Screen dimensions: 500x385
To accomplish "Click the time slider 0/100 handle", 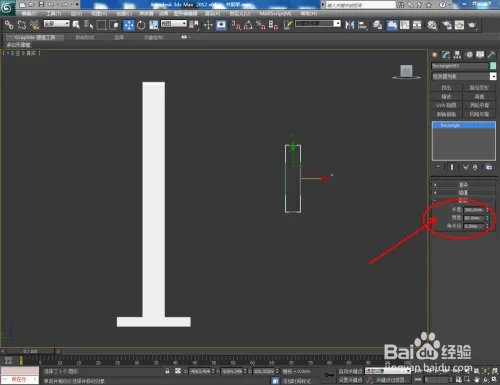I will coord(31,351).
